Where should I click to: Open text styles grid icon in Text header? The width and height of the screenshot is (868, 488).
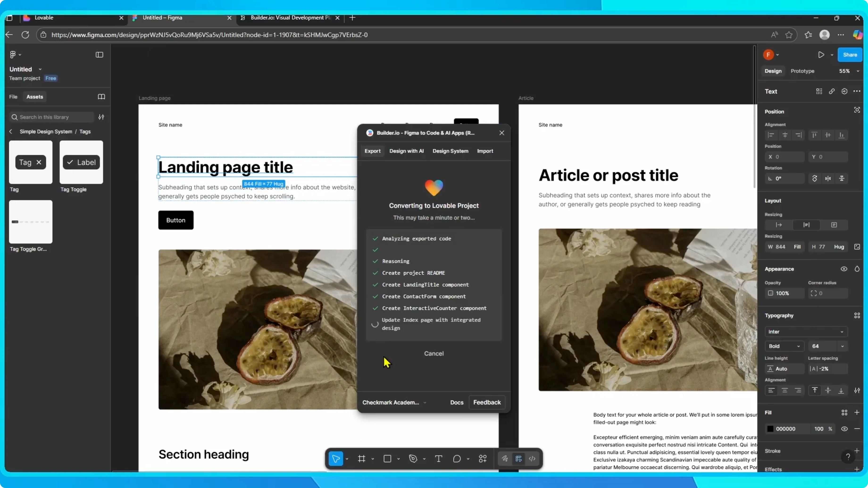[x=819, y=91]
